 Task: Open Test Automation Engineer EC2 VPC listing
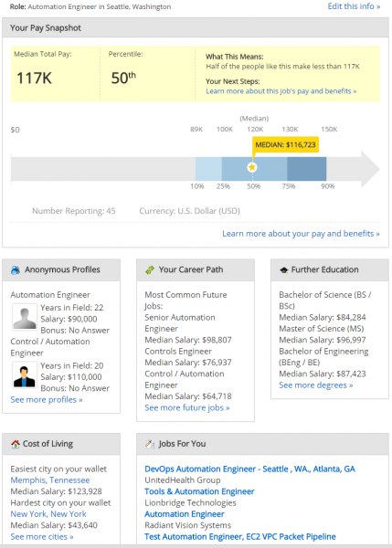coord(240,536)
